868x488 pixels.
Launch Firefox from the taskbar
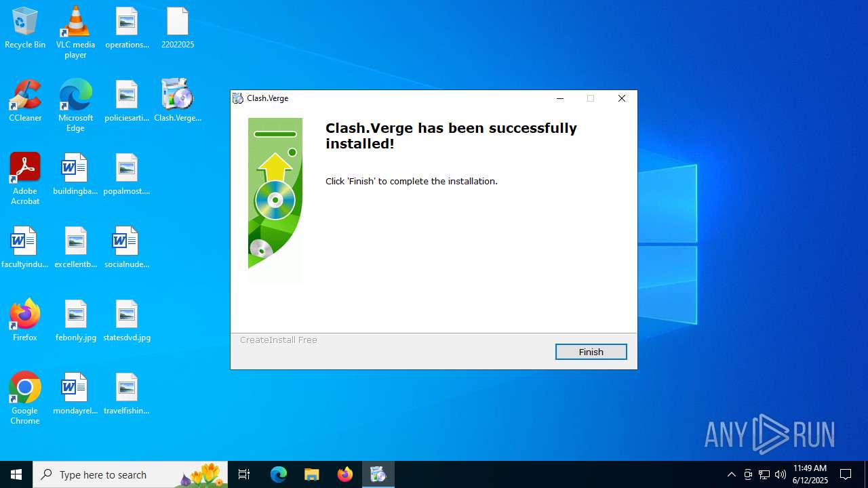click(345, 474)
